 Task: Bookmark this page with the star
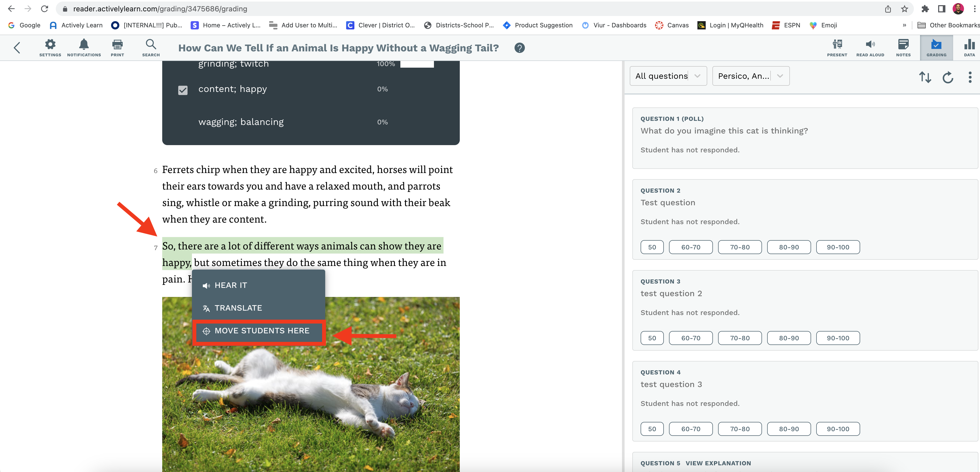(904, 9)
